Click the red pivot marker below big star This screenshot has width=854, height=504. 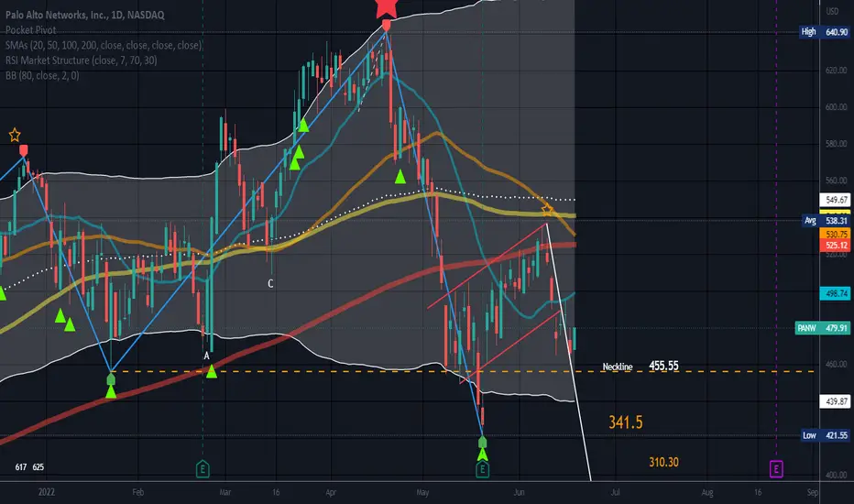386,26
